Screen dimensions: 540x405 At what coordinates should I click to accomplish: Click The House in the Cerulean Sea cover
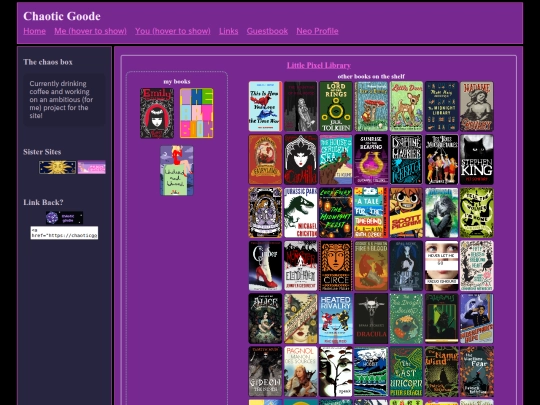336,159
